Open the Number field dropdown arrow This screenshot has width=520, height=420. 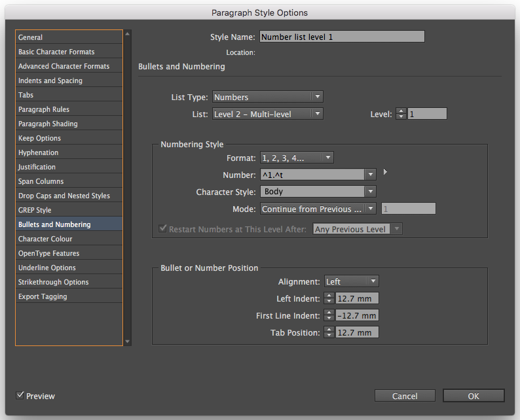point(371,175)
